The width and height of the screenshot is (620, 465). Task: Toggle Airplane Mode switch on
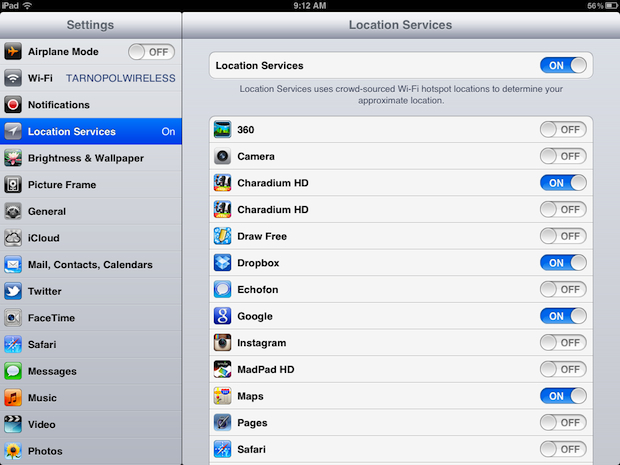pyautogui.click(x=151, y=52)
